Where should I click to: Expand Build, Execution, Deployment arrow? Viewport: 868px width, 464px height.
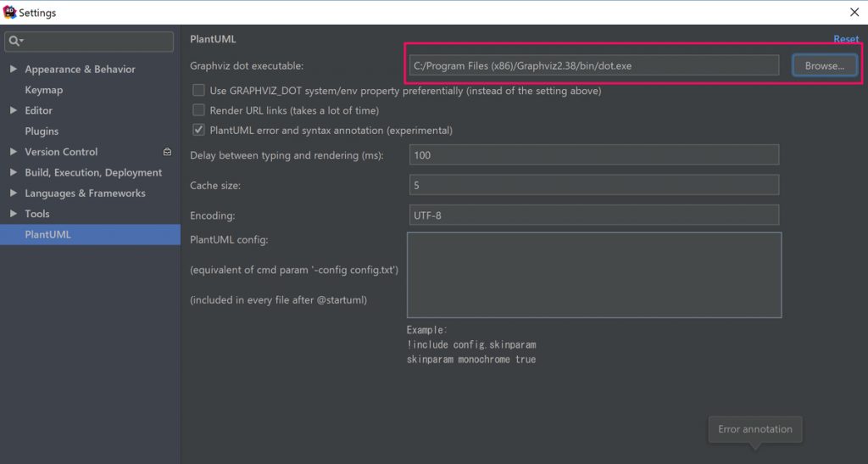click(14, 172)
